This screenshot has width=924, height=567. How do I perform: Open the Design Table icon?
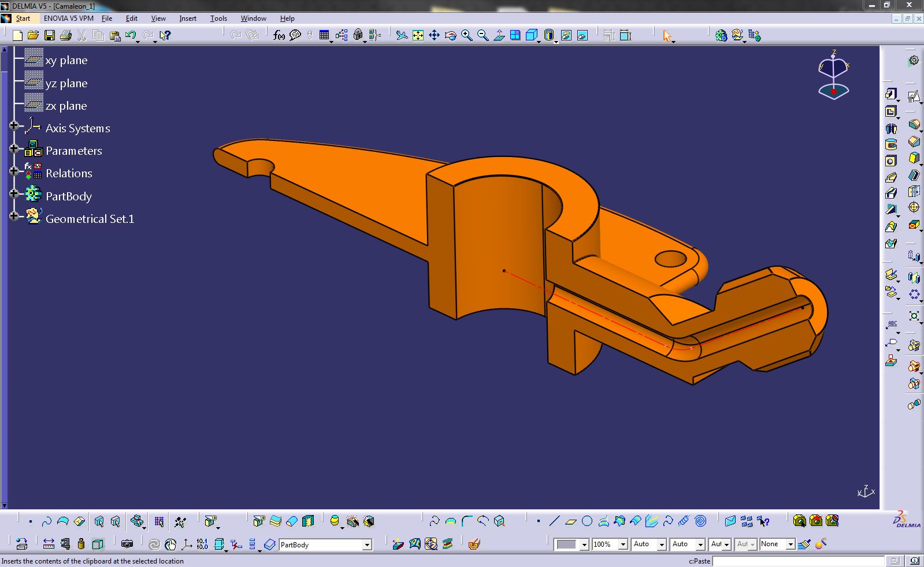coord(324,36)
